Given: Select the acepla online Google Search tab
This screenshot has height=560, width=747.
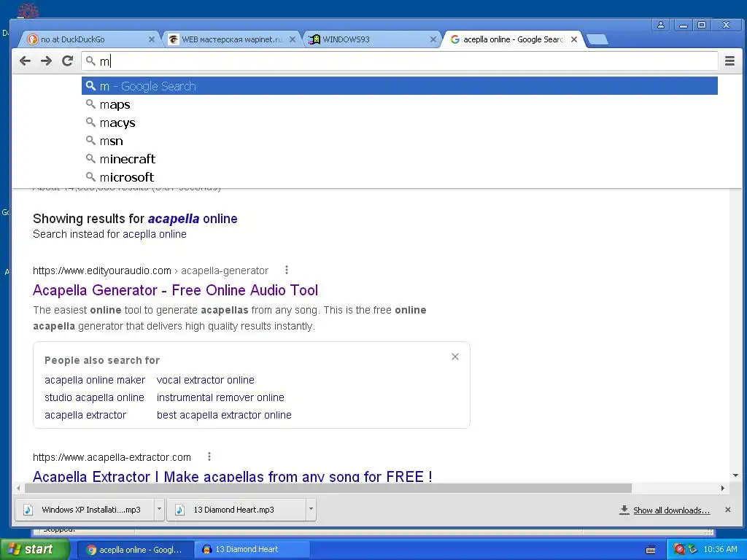Looking at the screenshot, I should pyautogui.click(x=512, y=39).
